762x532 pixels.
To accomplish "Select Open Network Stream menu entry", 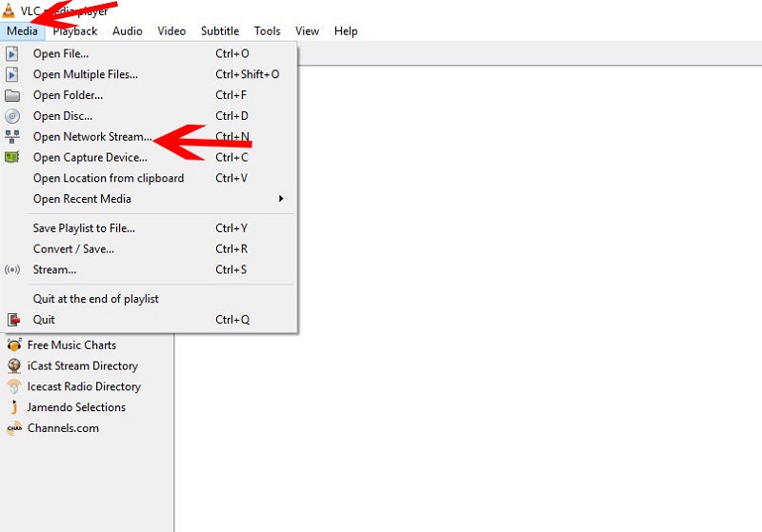I will point(91,137).
